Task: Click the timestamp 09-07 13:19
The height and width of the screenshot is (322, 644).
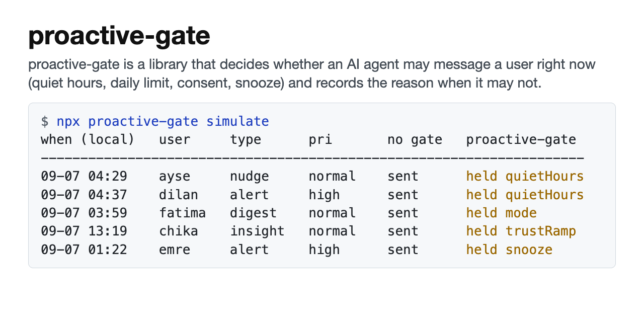Action: (x=84, y=231)
